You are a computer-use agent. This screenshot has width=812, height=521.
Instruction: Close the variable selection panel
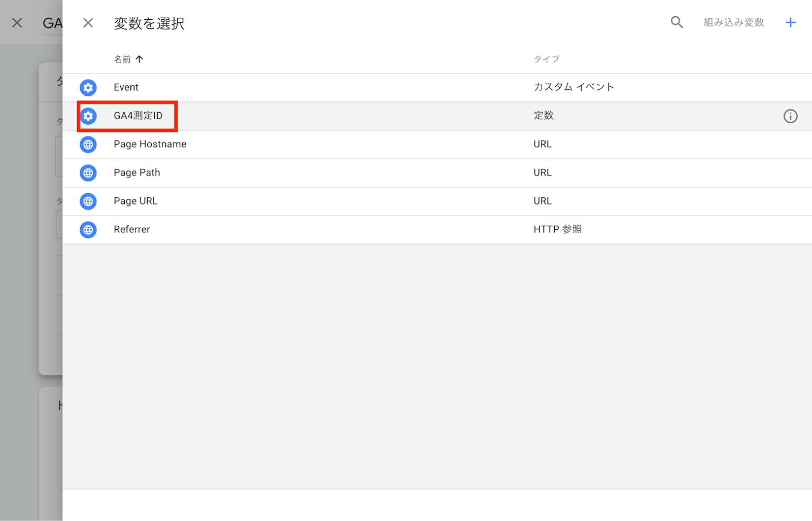tap(88, 23)
